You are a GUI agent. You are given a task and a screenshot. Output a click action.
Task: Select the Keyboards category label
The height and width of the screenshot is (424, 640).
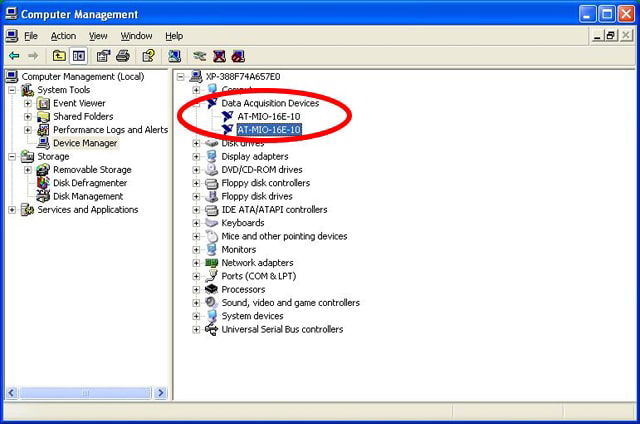243,223
